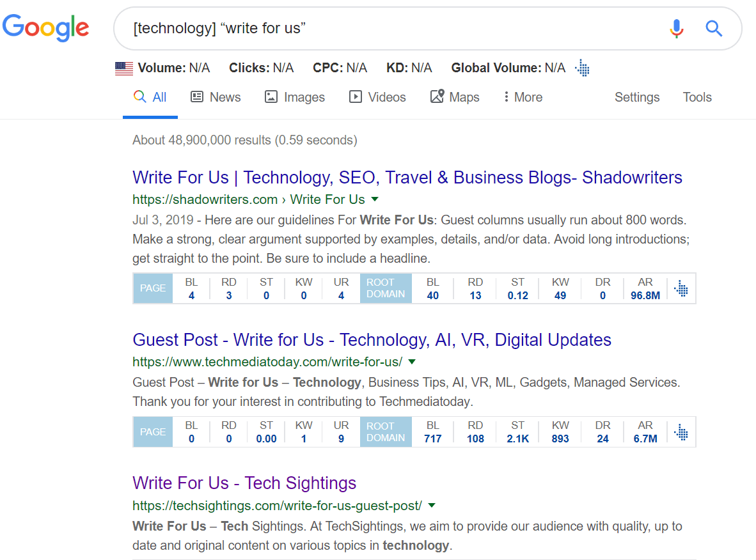
Task: Click the ROOT DOMAIN label in Shadowwriters bar
Action: (386, 288)
